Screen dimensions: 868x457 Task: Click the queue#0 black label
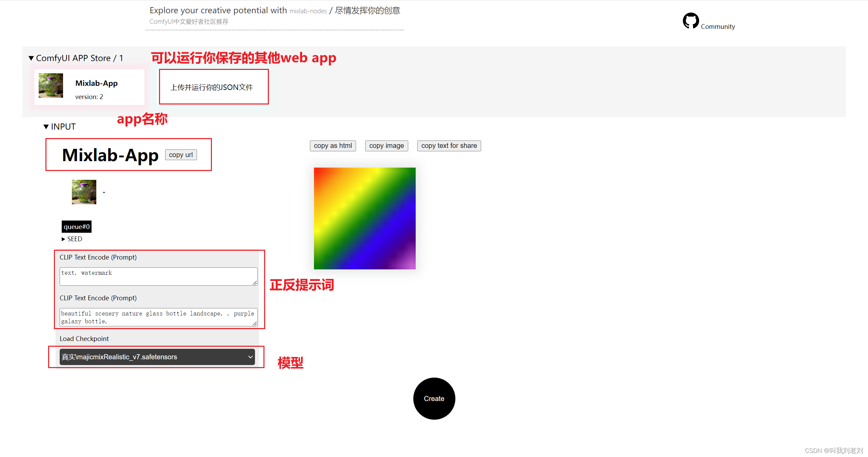click(x=77, y=227)
